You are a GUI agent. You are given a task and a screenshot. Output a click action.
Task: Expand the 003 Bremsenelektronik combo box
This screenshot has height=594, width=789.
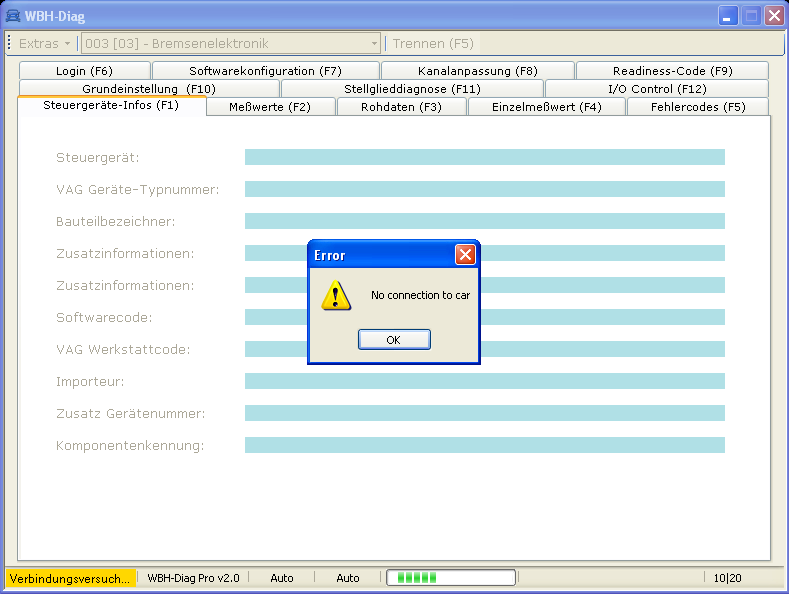point(374,44)
